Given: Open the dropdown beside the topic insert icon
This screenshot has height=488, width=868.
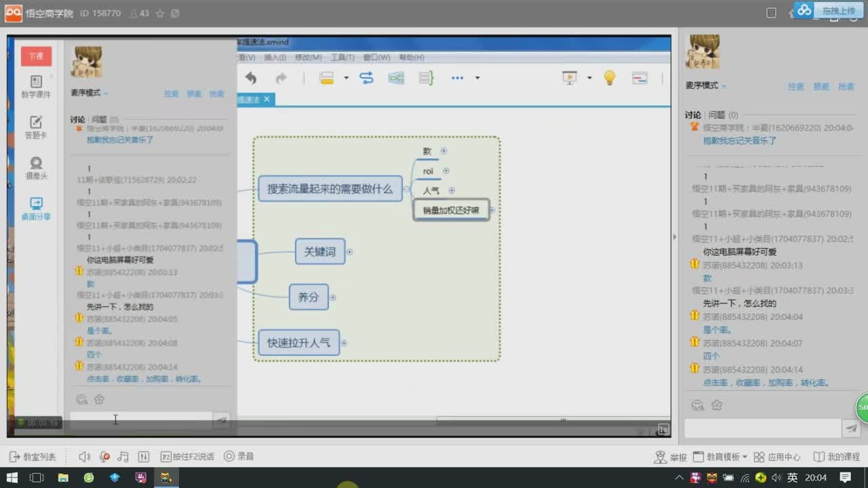Looking at the screenshot, I should [x=346, y=78].
